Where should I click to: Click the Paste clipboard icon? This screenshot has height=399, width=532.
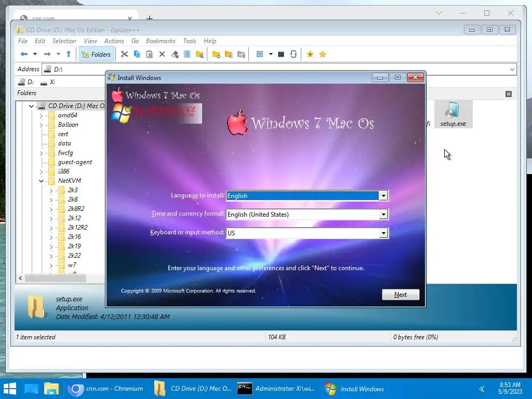click(x=149, y=54)
